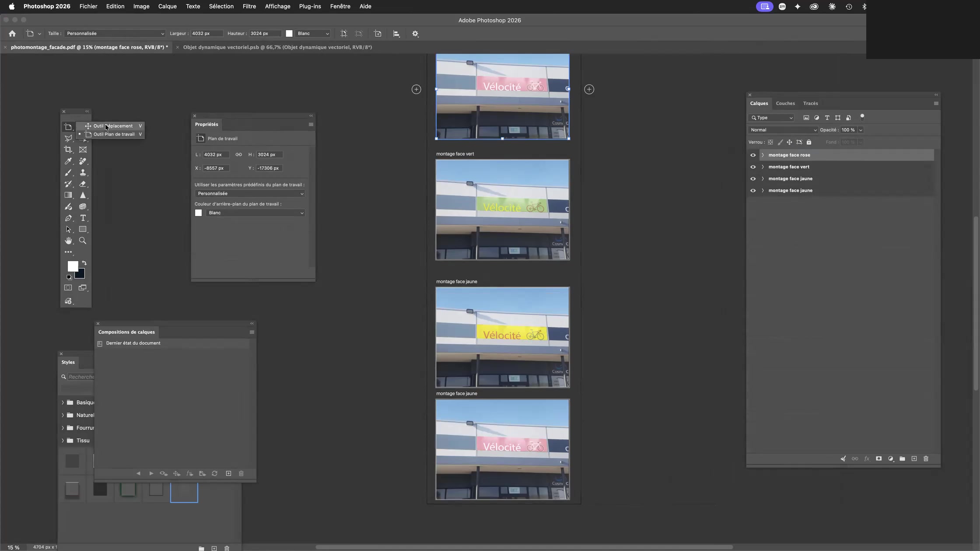Image resolution: width=980 pixels, height=551 pixels.
Task: Create a new group folder in Calques panel
Action: (902, 459)
